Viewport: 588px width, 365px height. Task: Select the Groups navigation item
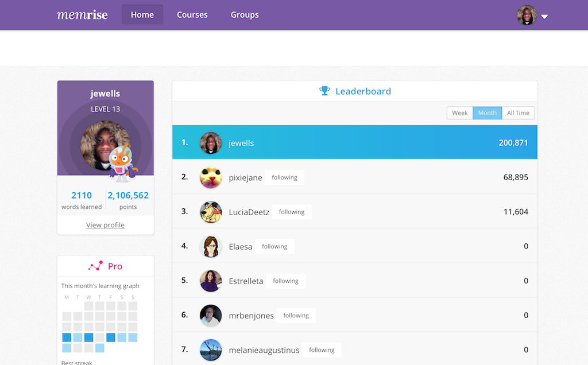pyautogui.click(x=245, y=14)
